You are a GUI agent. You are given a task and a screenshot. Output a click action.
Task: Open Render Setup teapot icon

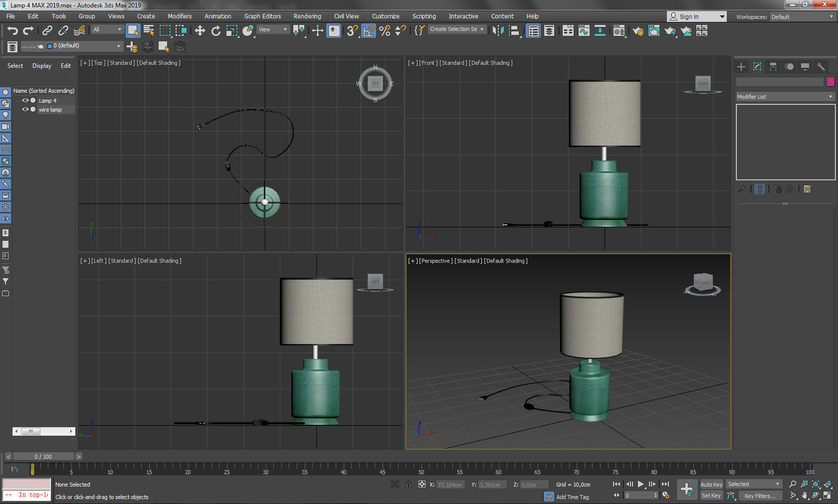[x=637, y=31]
